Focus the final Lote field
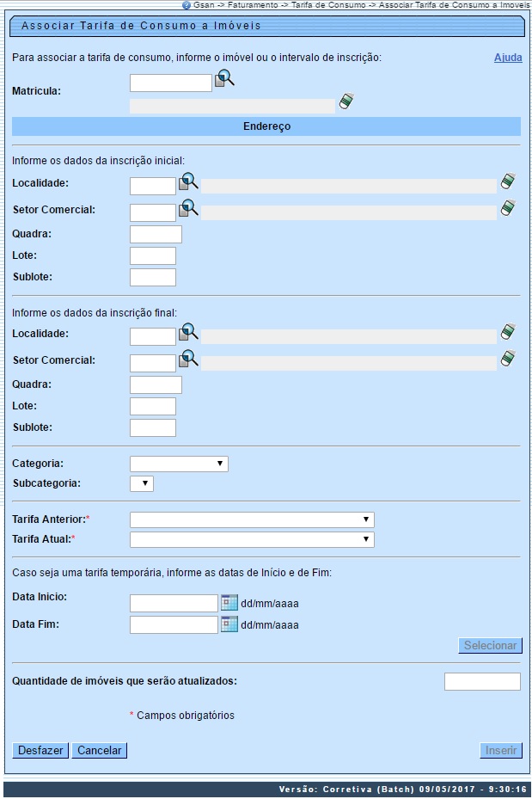Screen dimensions: 532x799 [x=153, y=407]
